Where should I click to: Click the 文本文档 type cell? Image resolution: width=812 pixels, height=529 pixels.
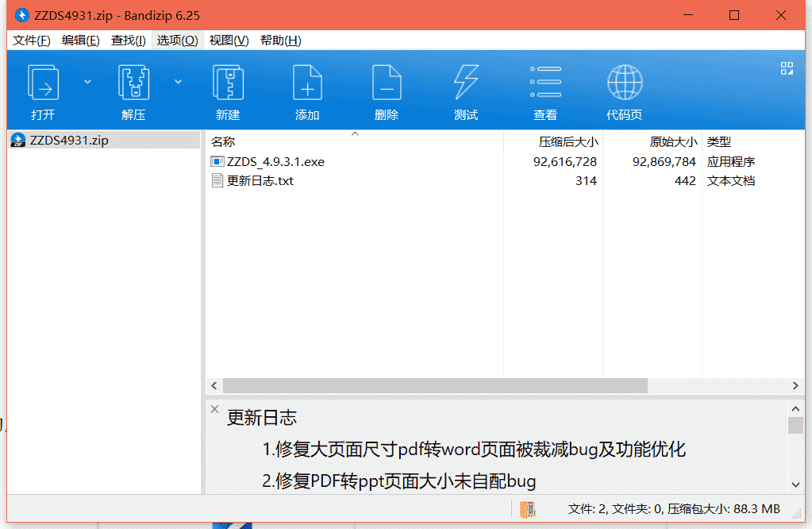pos(731,181)
